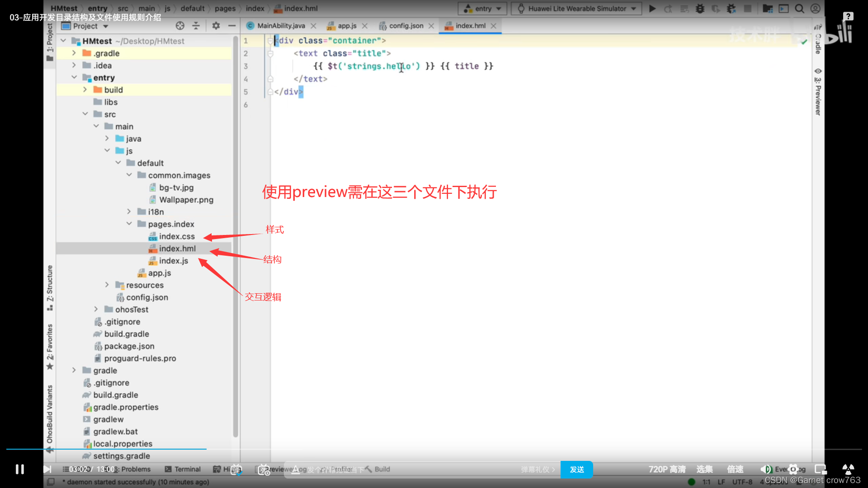868x488 pixels.
Task: Toggle the danmaku on/off switch
Action: [x=236, y=469]
